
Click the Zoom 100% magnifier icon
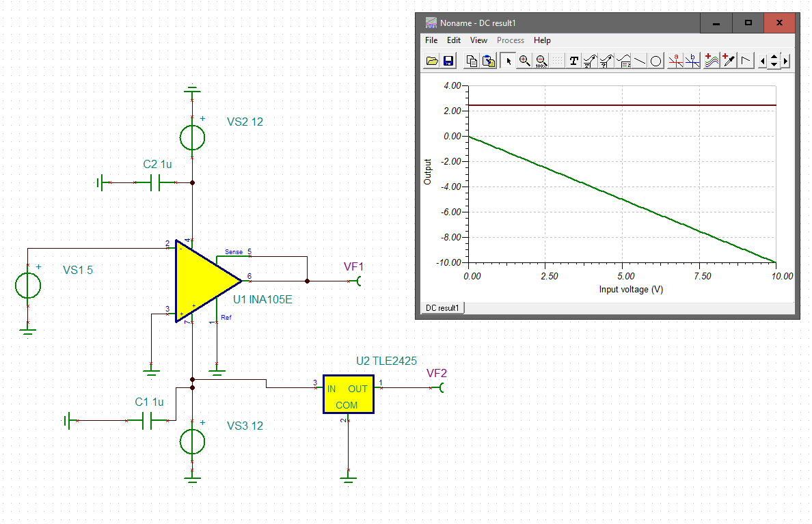coord(541,61)
